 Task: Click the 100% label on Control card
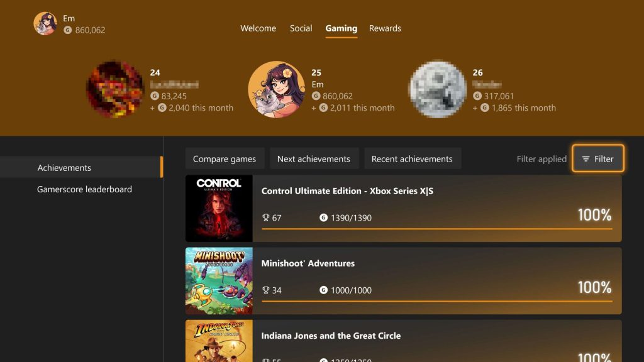coord(594,215)
